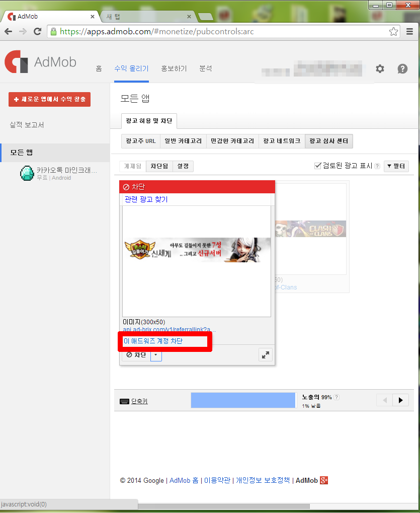Open the 이용약관 footer link
The width and height of the screenshot is (420, 513).
click(x=217, y=480)
